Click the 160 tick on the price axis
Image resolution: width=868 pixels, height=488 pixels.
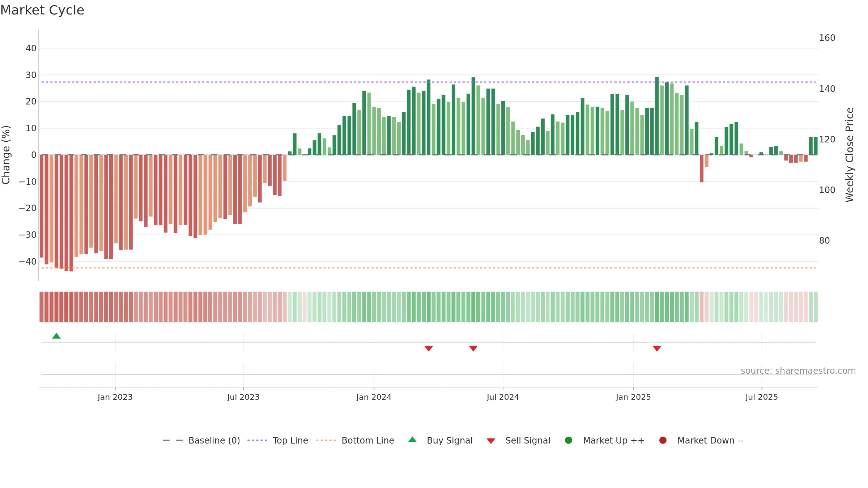click(x=827, y=38)
